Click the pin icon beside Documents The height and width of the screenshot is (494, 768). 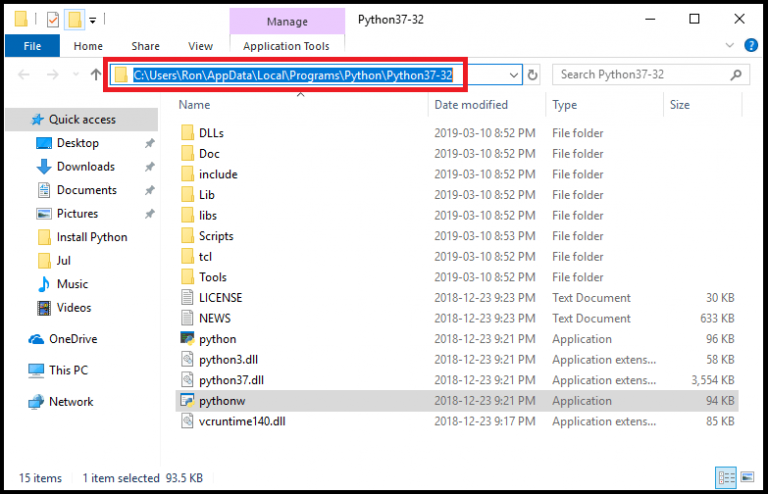point(149,190)
